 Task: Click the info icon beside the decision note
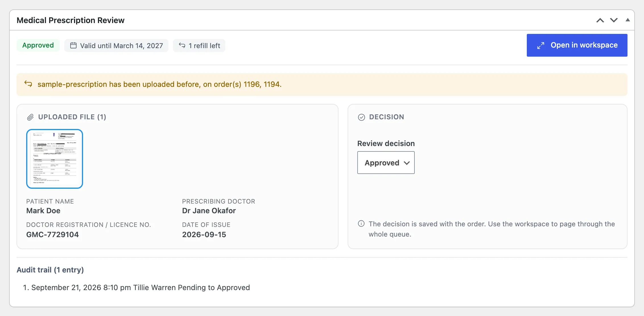361,224
